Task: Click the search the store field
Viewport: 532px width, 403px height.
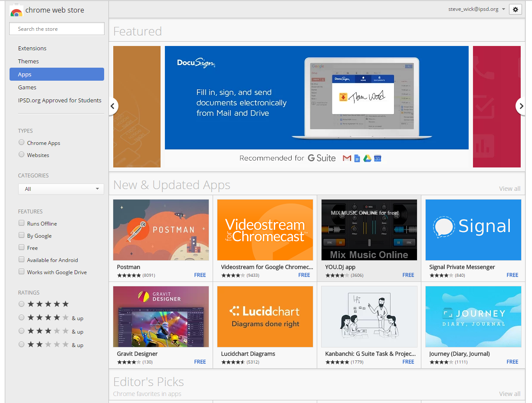Action: (56, 29)
